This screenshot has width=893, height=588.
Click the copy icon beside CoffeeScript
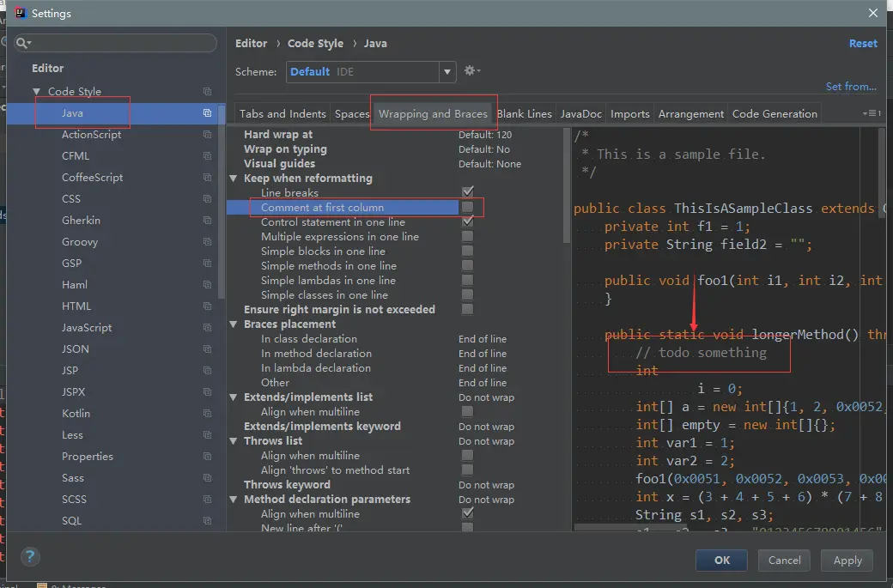tap(207, 177)
